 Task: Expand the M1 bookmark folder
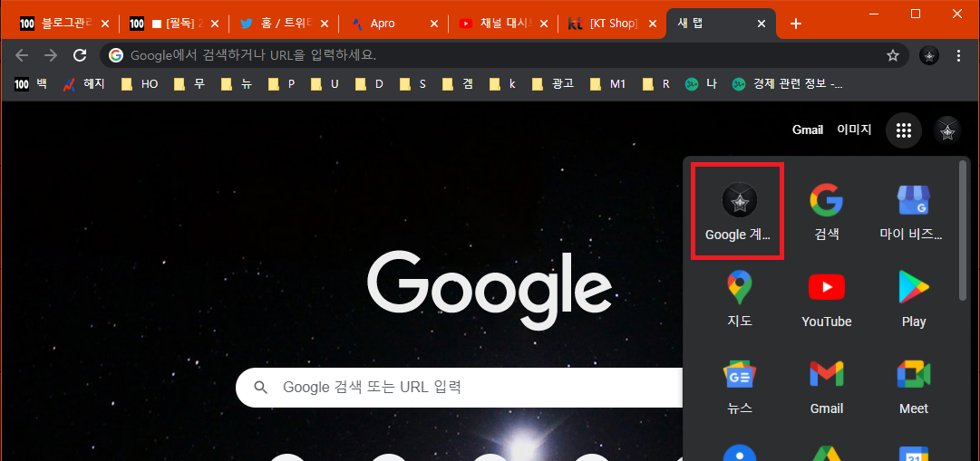609,83
